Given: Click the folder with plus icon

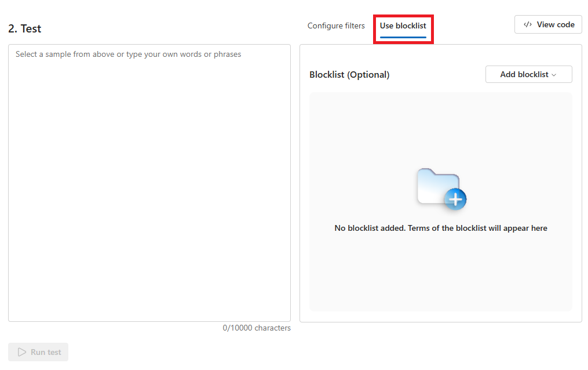Looking at the screenshot, I should [441, 189].
